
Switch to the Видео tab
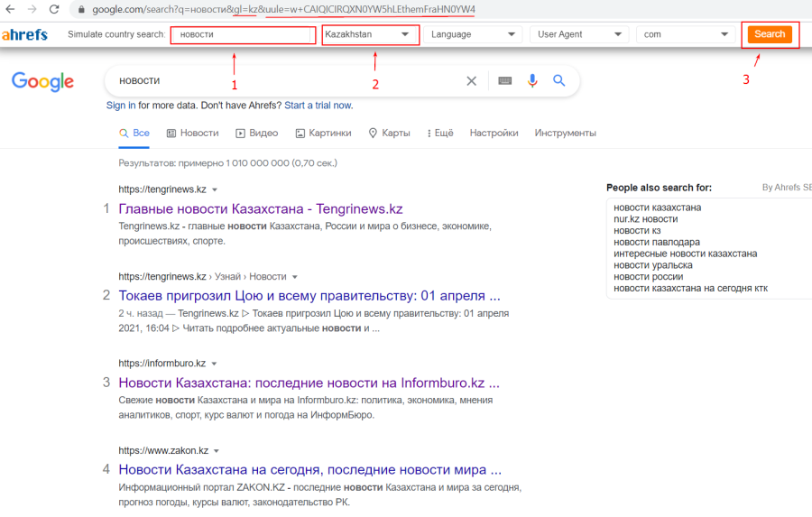coord(257,134)
